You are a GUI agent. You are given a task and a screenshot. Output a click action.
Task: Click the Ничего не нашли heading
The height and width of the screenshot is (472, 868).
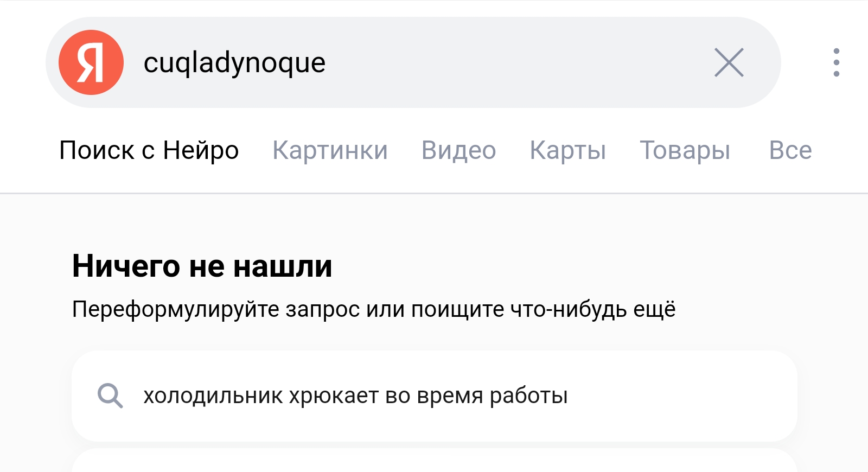[202, 266]
